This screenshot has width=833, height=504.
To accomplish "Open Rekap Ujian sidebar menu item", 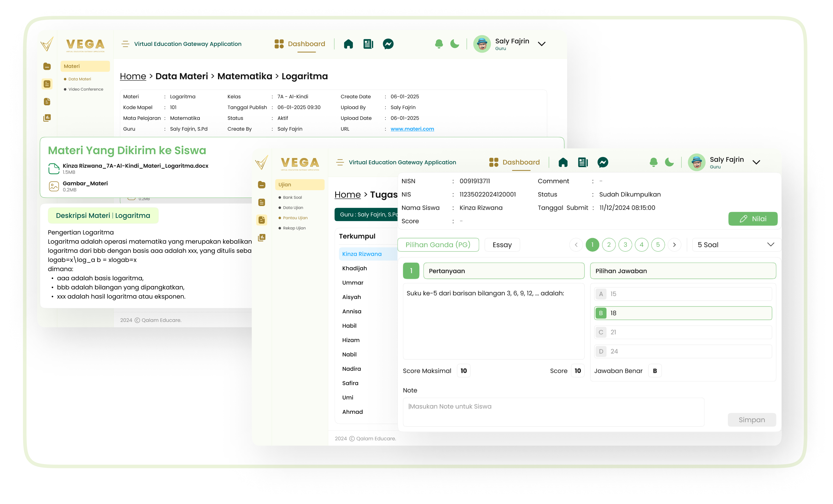I will coord(294,228).
